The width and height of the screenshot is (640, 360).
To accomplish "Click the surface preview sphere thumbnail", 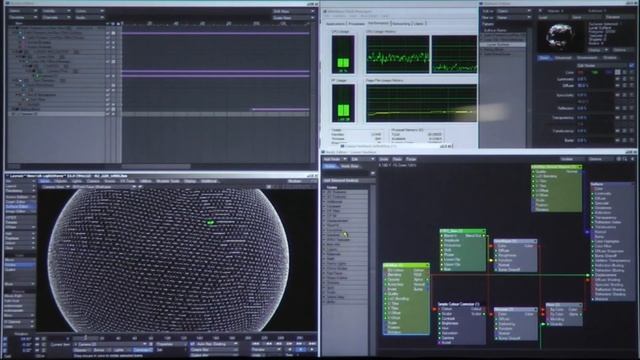I will (561, 37).
